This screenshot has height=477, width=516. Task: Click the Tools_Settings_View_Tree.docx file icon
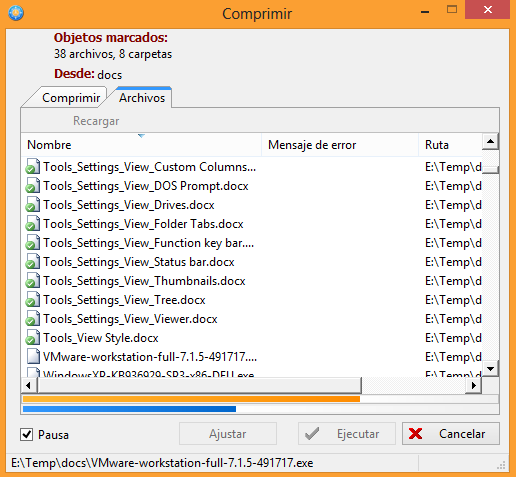[x=33, y=300]
